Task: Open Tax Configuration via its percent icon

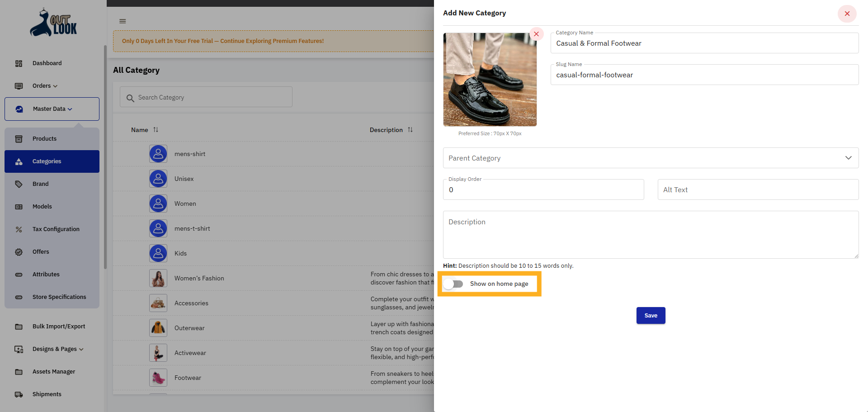Action: click(x=19, y=229)
